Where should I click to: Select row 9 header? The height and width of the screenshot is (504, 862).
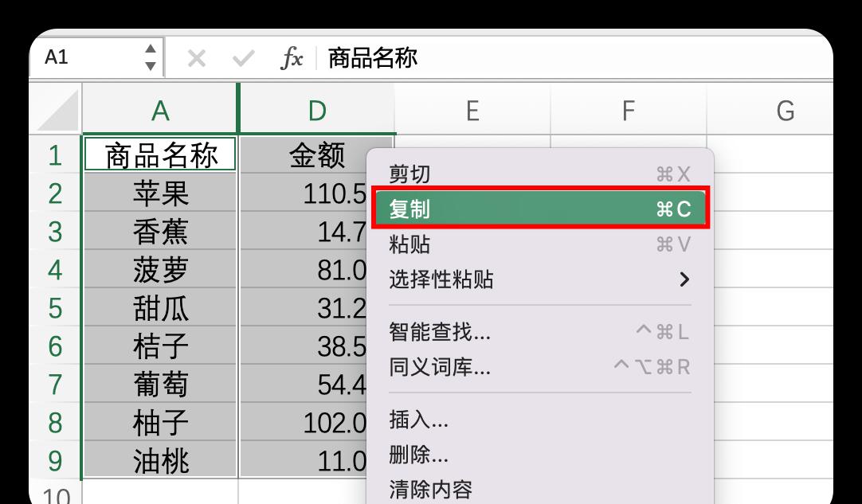tap(55, 460)
